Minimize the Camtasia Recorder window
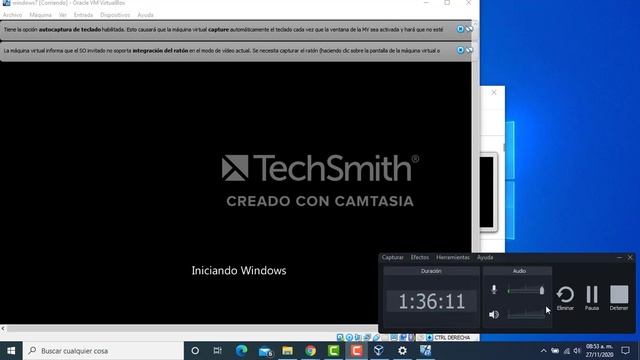This screenshot has width=640, height=360. pos(619,257)
